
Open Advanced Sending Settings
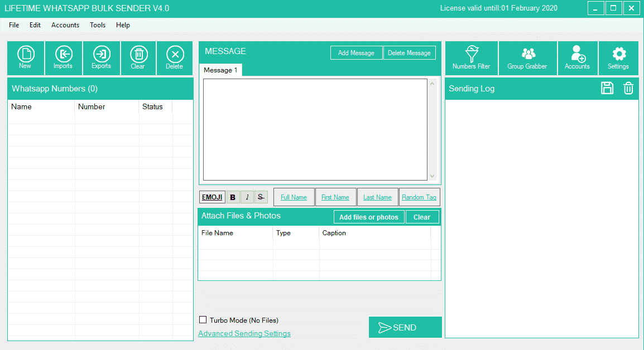click(244, 333)
